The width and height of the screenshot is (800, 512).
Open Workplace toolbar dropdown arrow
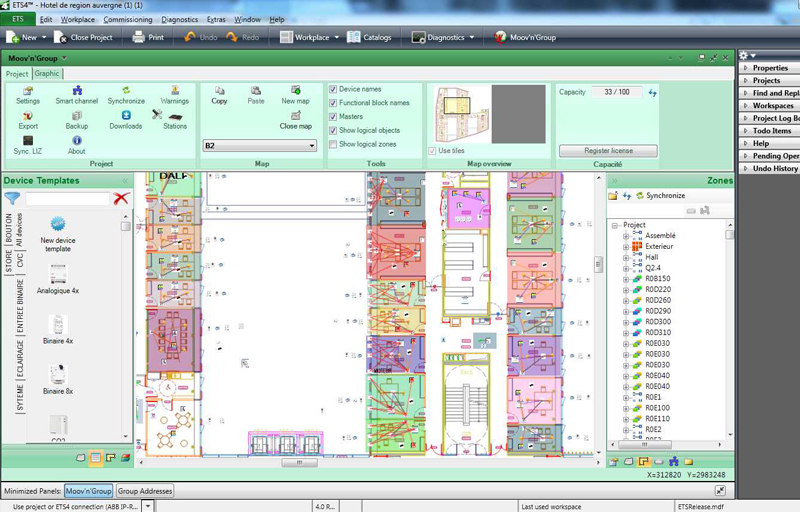(337, 37)
